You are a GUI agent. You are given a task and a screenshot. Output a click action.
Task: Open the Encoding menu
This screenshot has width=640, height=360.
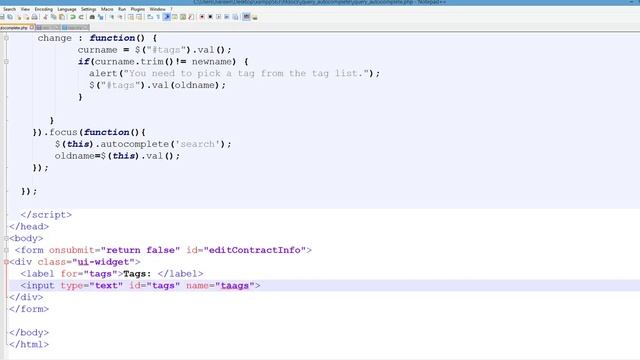point(44,9)
